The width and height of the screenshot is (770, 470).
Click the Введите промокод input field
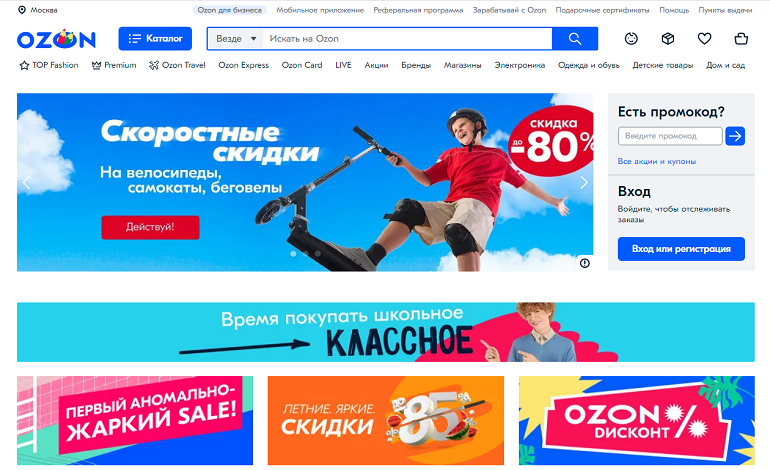[x=670, y=136]
